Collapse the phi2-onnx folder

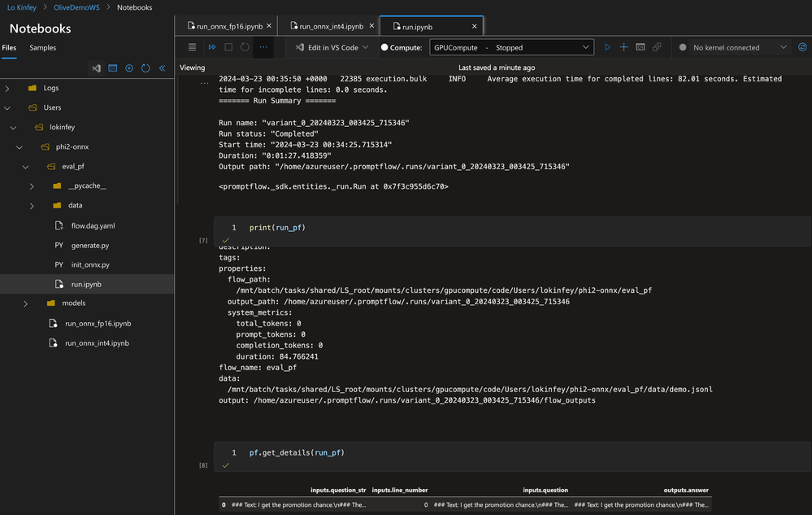(x=20, y=147)
